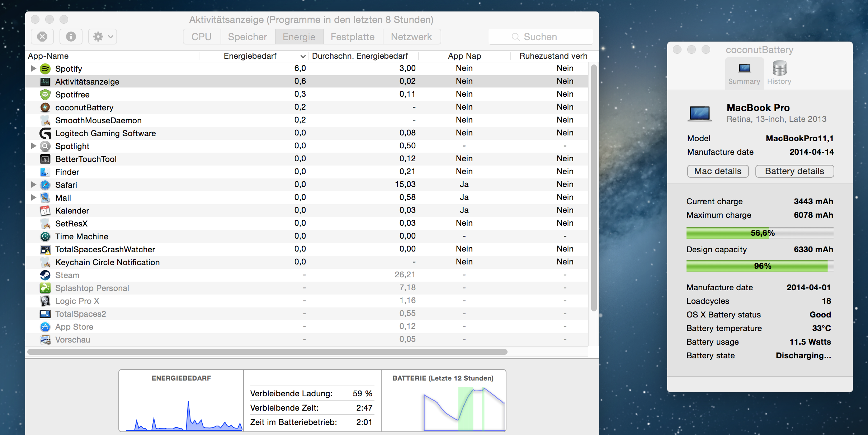Image resolution: width=868 pixels, height=435 pixels.
Task: Expand the Mail process disclosure triangle
Action: coord(33,197)
